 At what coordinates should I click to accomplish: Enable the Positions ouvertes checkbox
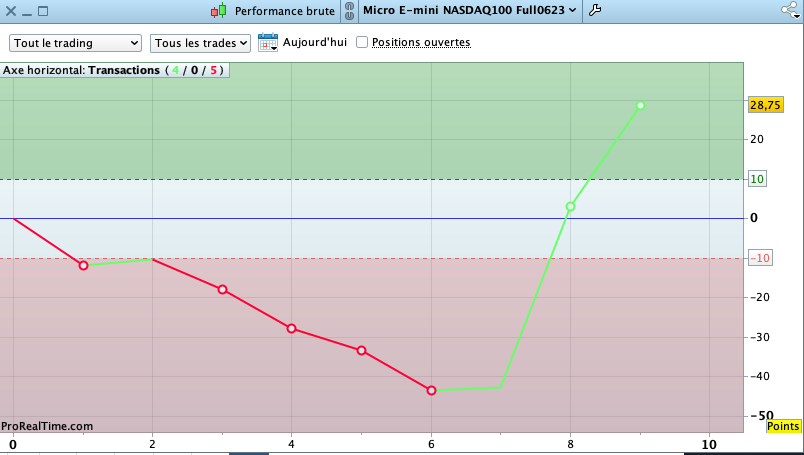(362, 42)
